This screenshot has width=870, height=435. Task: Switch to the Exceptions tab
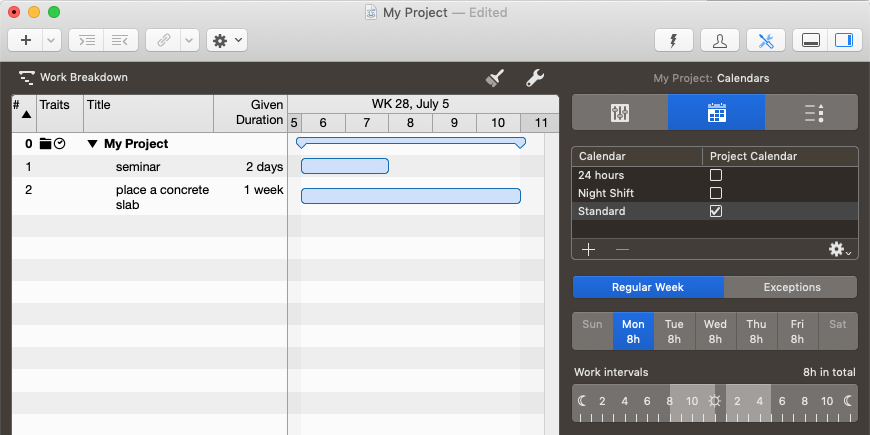point(791,287)
